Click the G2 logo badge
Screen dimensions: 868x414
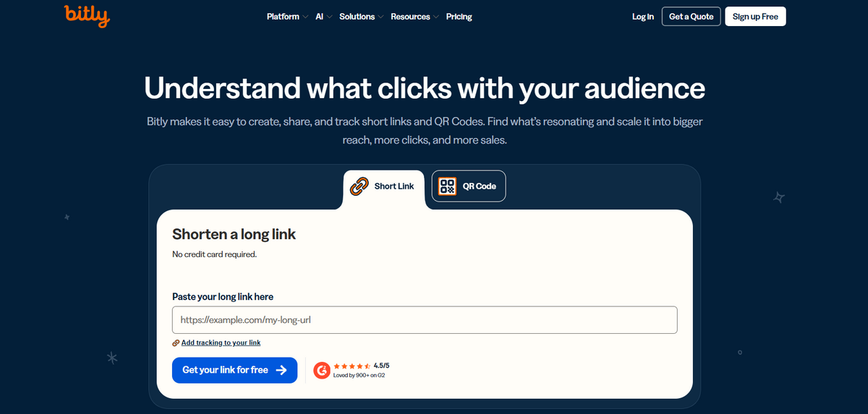coord(323,370)
